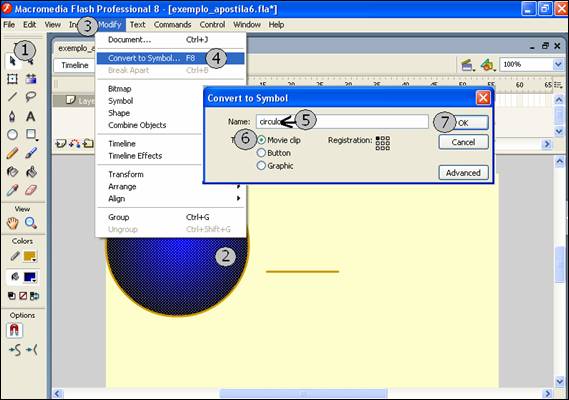Select the Oval tool

pyautogui.click(x=12, y=135)
